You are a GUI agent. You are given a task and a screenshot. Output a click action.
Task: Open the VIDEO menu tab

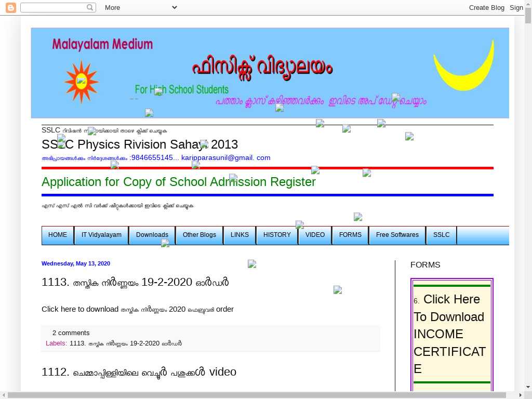(315, 235)
